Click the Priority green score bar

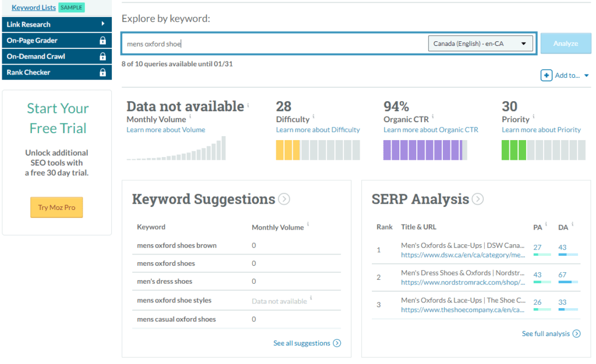544,150
